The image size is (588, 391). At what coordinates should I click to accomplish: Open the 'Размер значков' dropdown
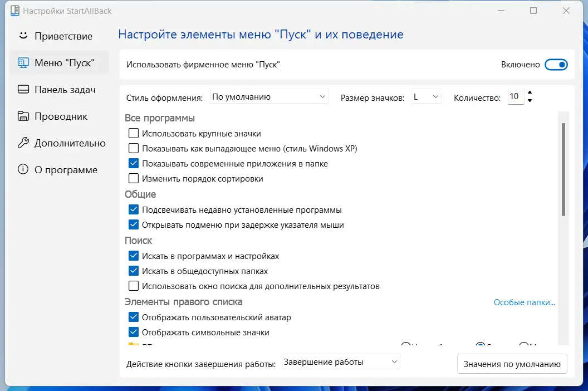click(426, 96)
